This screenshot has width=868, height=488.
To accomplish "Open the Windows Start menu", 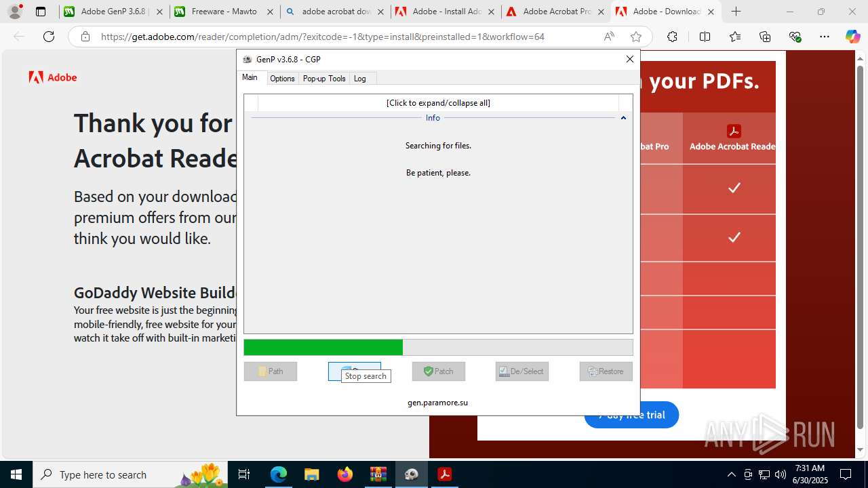I will point(16,474).
